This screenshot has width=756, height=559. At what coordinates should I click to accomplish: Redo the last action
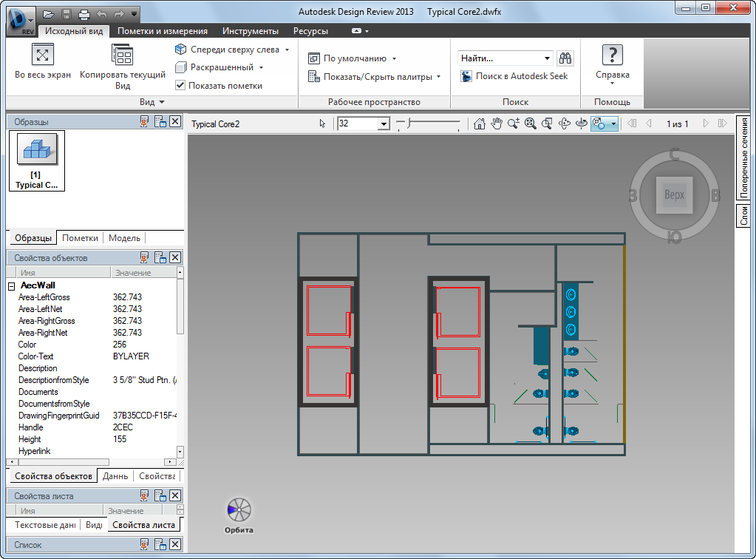pyautogui.click(x=118, y=14)
